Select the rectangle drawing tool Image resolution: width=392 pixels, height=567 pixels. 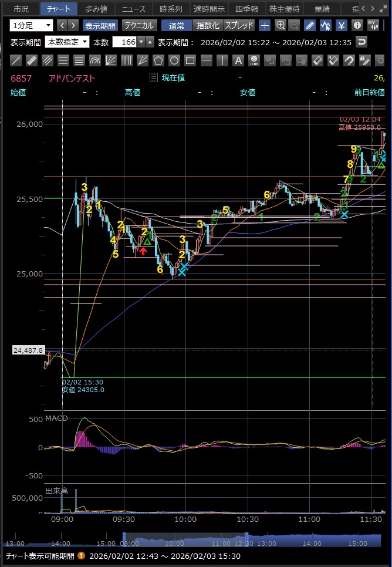point(190,60)
